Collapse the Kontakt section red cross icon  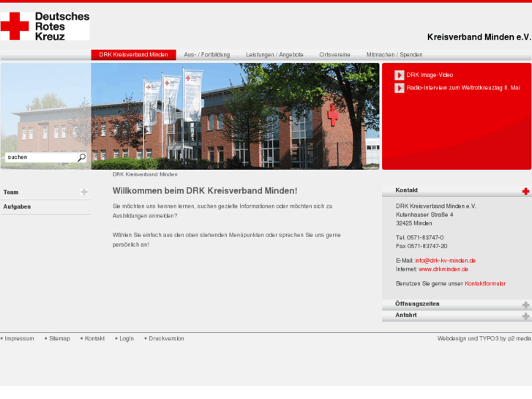click(x=525, y=192)
